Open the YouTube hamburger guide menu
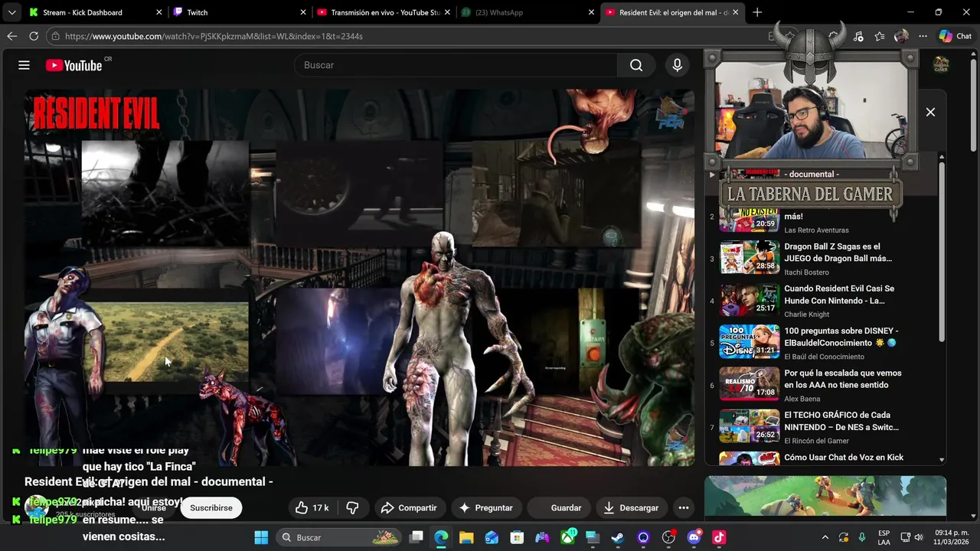 24,65
